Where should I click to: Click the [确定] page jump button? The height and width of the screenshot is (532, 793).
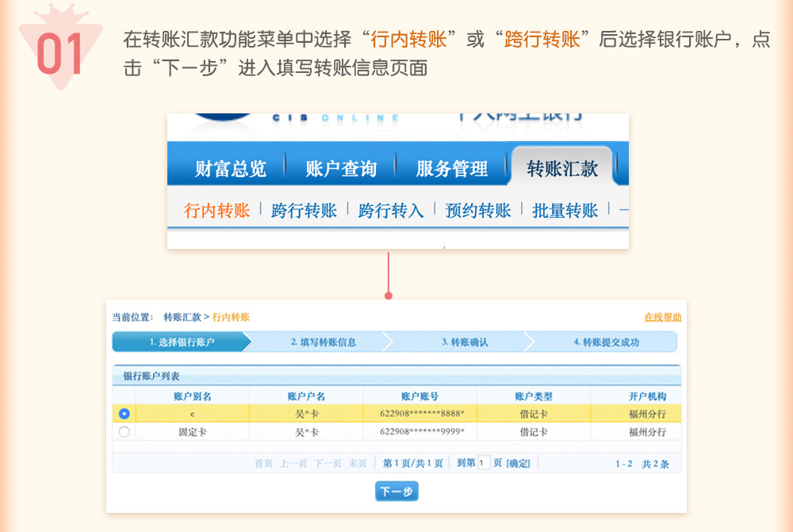[519, 463]
